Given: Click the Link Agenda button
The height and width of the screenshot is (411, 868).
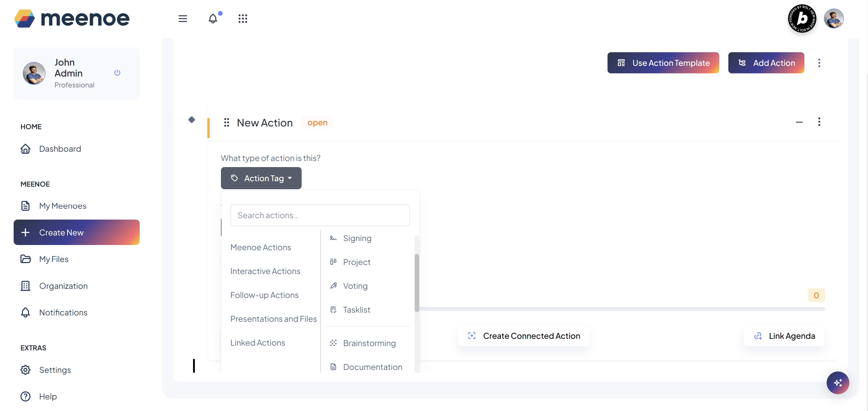Looking at the screenshot, I should [784, 336].
